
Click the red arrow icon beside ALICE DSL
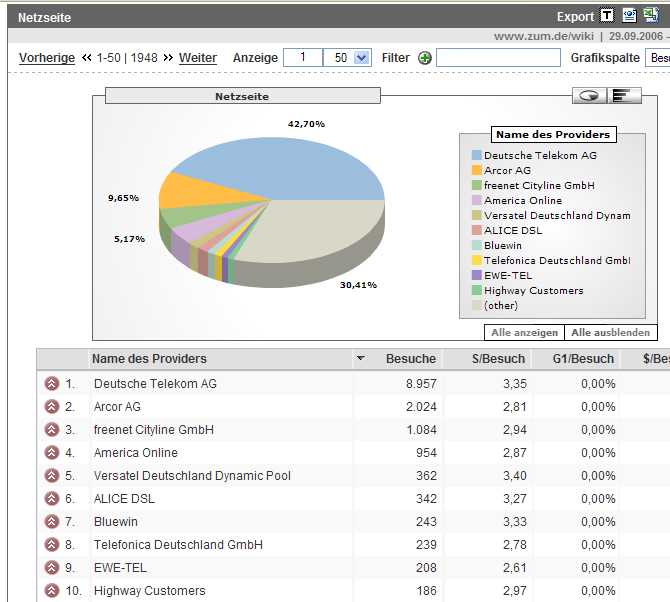click(x=52, y=499)
